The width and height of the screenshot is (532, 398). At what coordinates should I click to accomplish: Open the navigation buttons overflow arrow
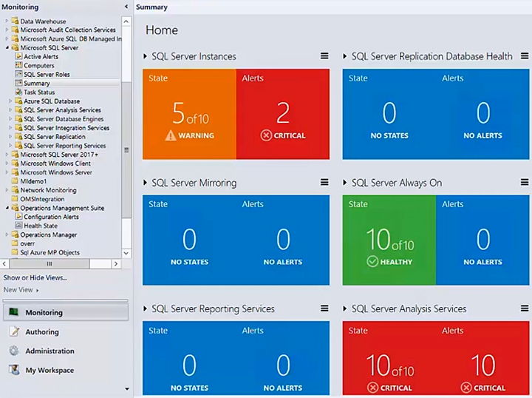tap(127, 389)
